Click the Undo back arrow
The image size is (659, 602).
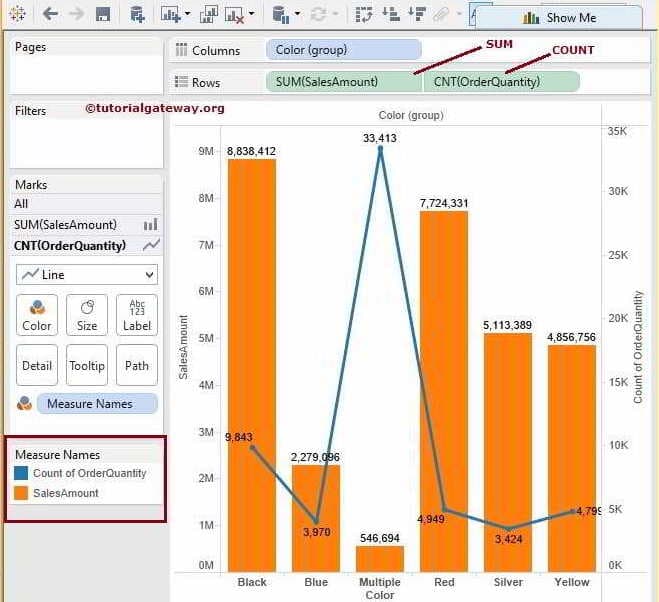[x=50, y=14]
